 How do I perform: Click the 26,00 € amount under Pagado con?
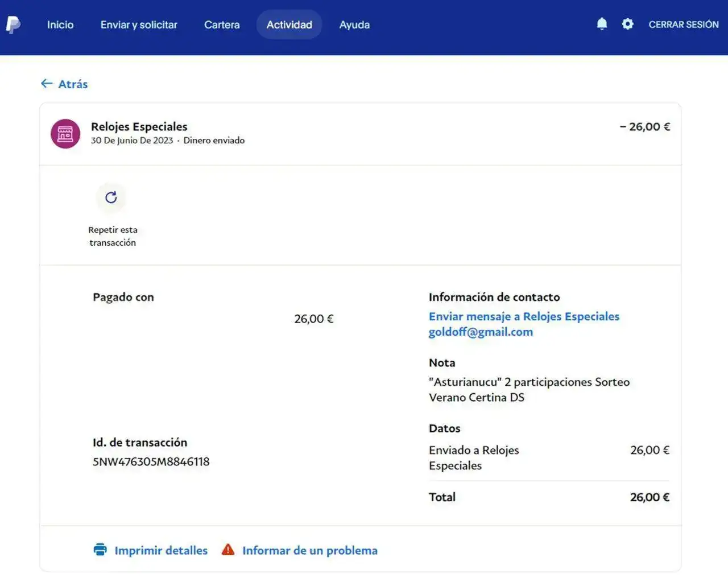tap(314, 319)
